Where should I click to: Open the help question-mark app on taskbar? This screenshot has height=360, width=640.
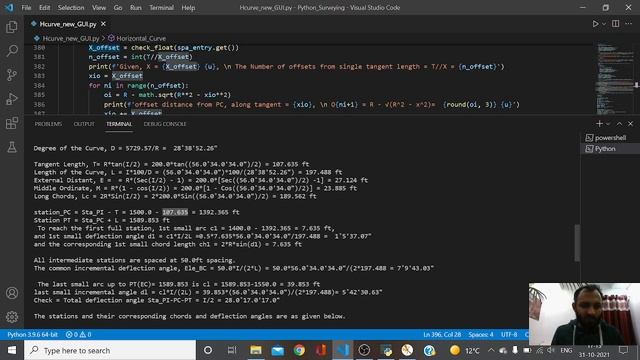(429, 350)
